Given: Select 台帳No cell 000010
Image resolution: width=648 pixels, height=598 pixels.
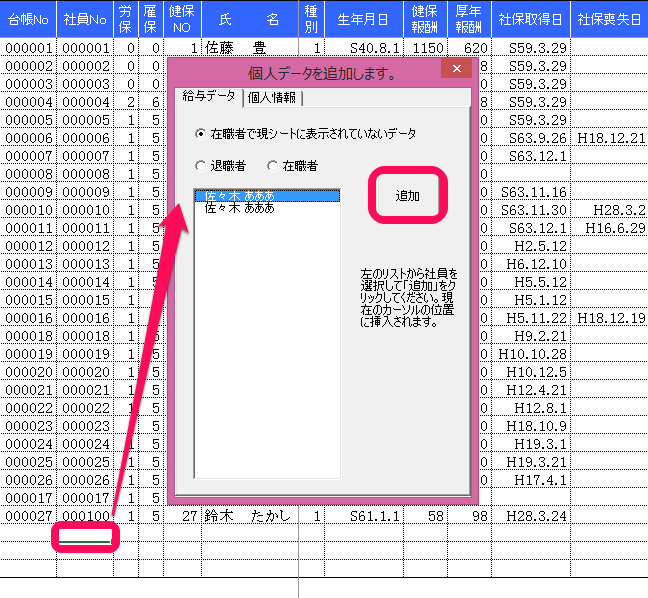Looking at the screenshot, I should pos(28,210).
